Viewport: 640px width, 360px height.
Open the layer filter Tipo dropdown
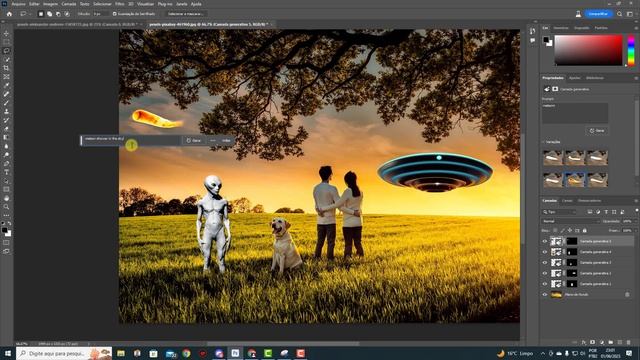pyautogui.click(x=559, y=212)
